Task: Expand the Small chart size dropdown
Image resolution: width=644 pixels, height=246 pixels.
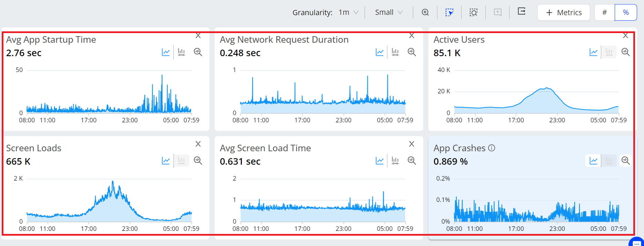Action: pos(389,12)
